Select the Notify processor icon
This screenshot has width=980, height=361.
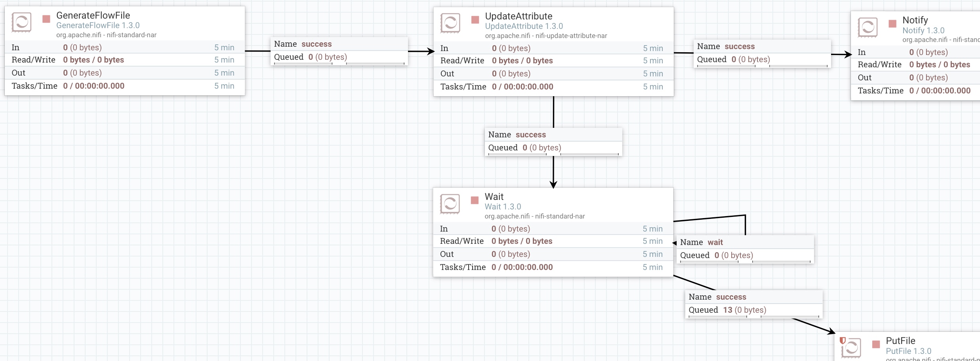click(x=868, y=27)
